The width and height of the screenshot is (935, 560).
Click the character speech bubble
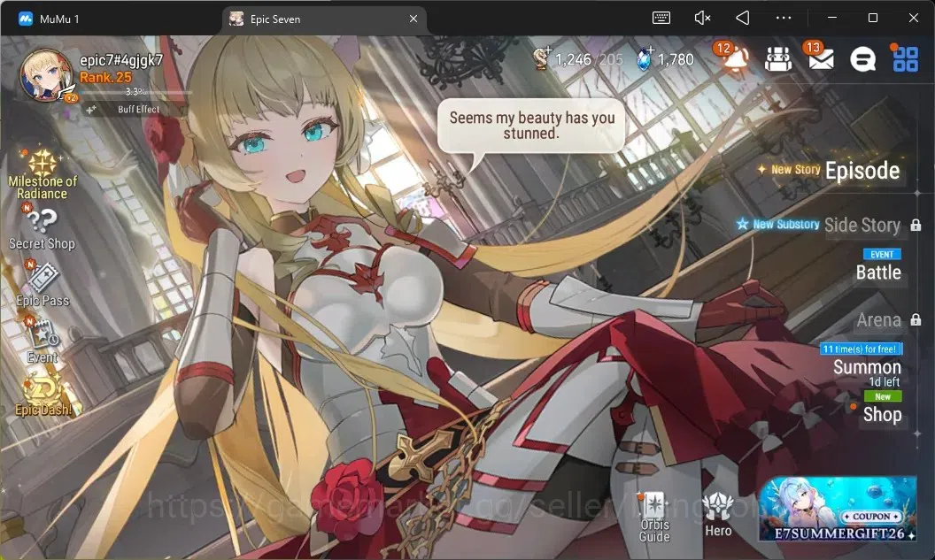click(x=530, y=126)
